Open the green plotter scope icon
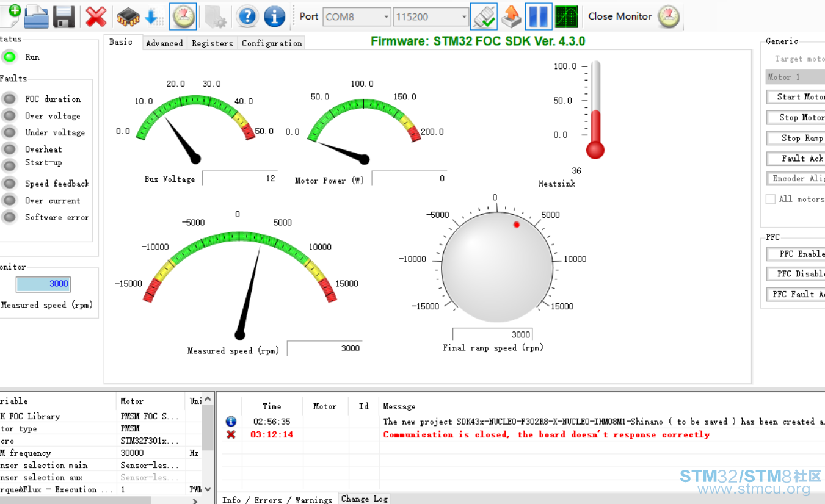Screen dimensions: 825x504 pyautogui.click(x=566, y=16)
